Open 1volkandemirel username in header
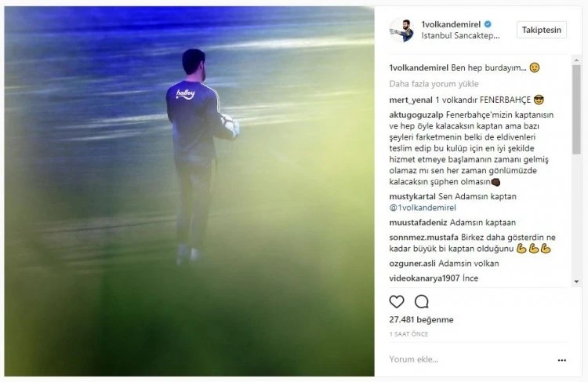The width and height of the screenshot is (588, 382). point(451,24)
